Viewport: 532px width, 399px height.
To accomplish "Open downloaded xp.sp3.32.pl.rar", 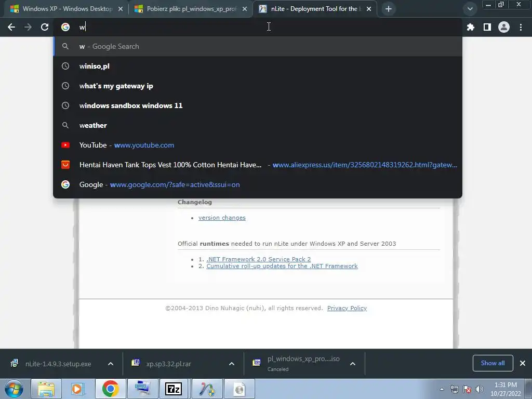I will [169, 364].
